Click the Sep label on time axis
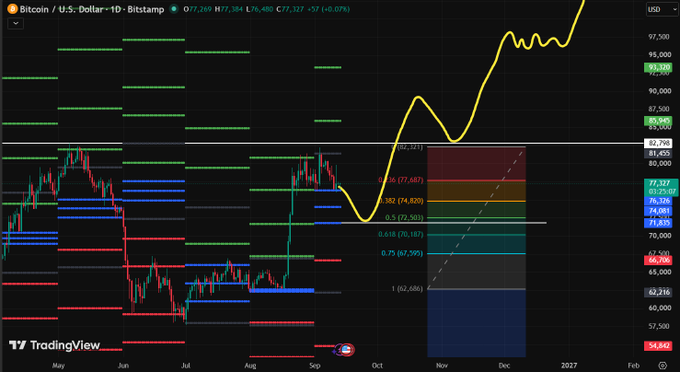 click(315, 365)
